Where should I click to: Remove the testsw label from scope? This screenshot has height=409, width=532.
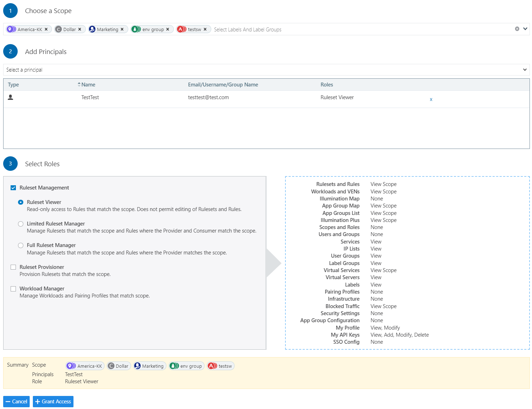(x=205, y=29)
